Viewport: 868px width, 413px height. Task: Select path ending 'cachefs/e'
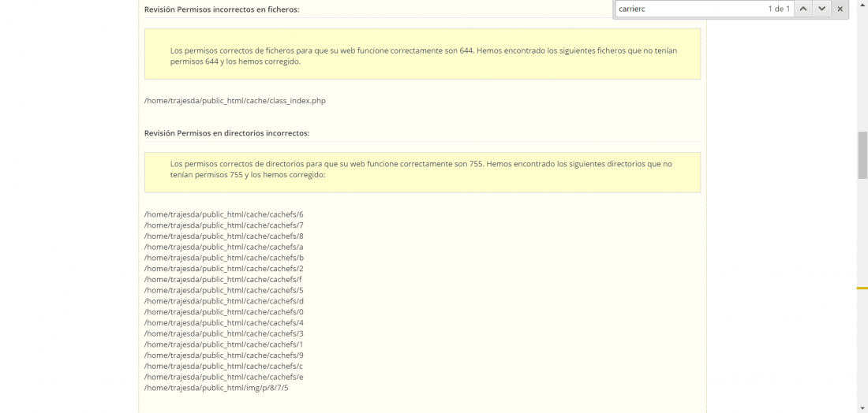point(223,377)
